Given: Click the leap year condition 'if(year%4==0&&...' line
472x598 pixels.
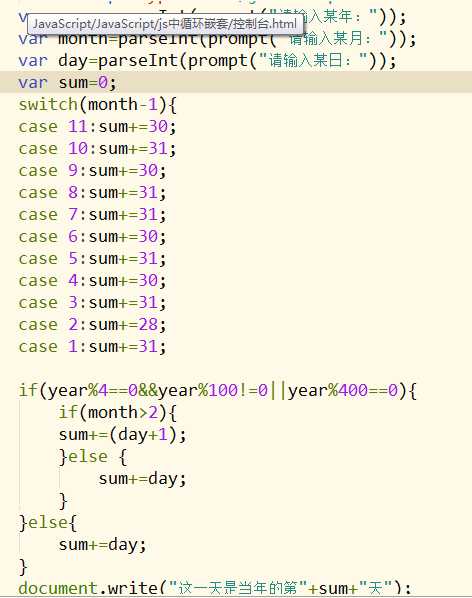Looking at the screenshot, I should pos(218,391).
